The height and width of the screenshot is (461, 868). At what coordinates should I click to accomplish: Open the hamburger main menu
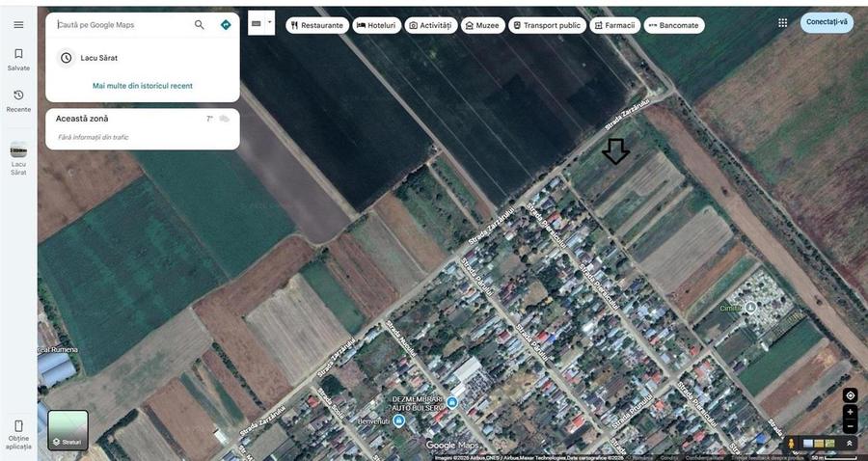click(19, 25)
